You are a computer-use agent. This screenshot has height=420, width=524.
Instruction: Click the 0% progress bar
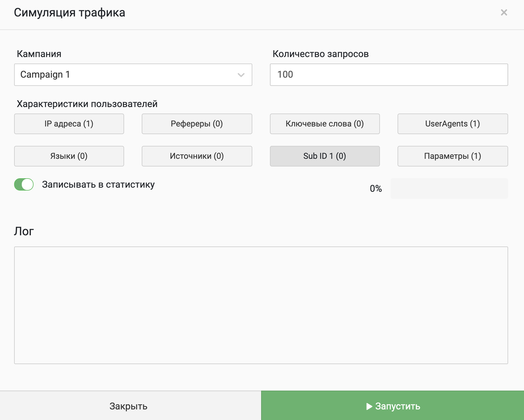point(449,189)
